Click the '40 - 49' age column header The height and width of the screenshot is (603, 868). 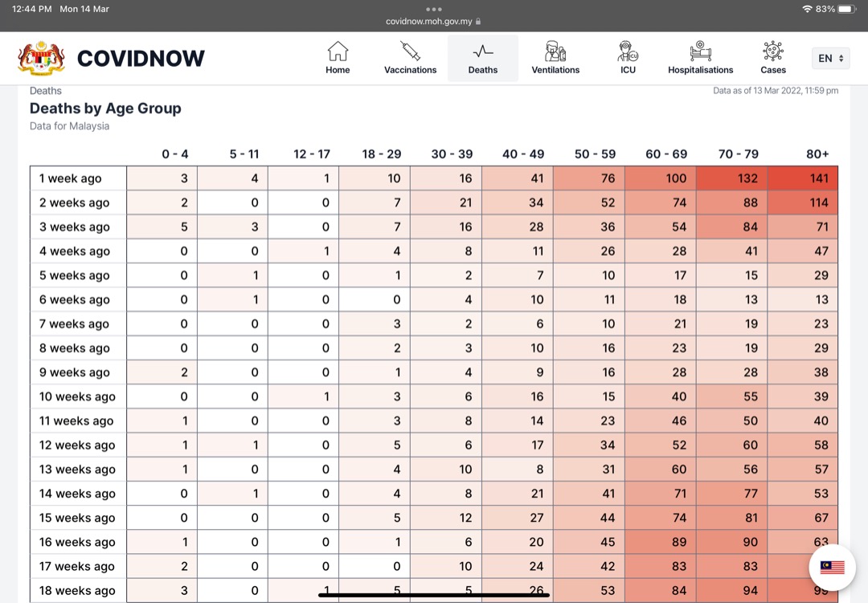[523, 154]
